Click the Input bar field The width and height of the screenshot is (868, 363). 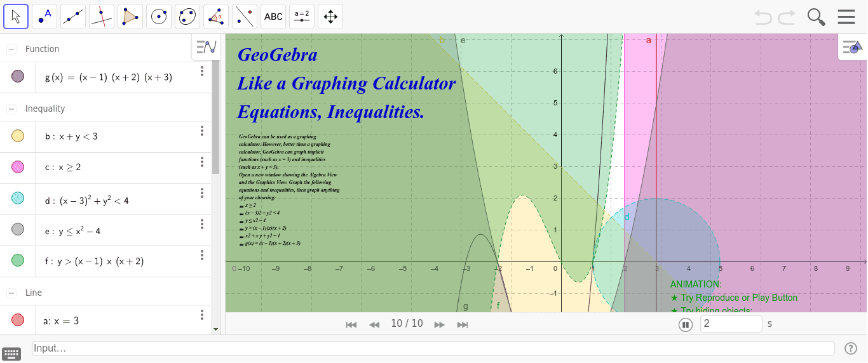tap(433, 348)
